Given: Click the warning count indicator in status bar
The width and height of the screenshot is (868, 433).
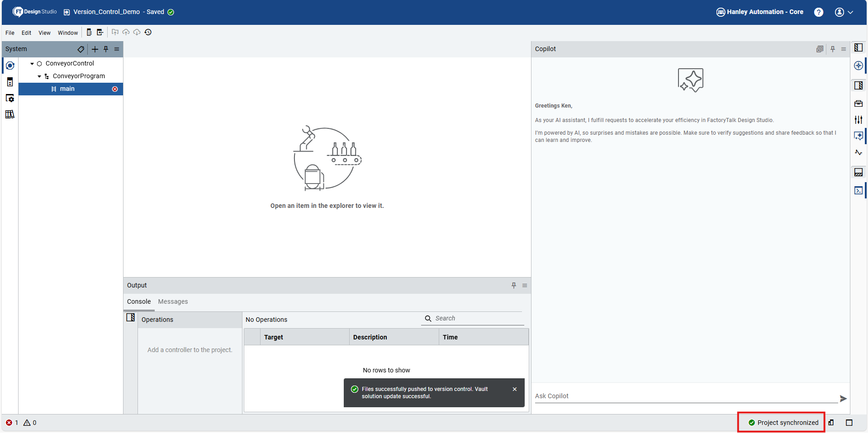Looking at the screenshot, I should pos(30,423).
